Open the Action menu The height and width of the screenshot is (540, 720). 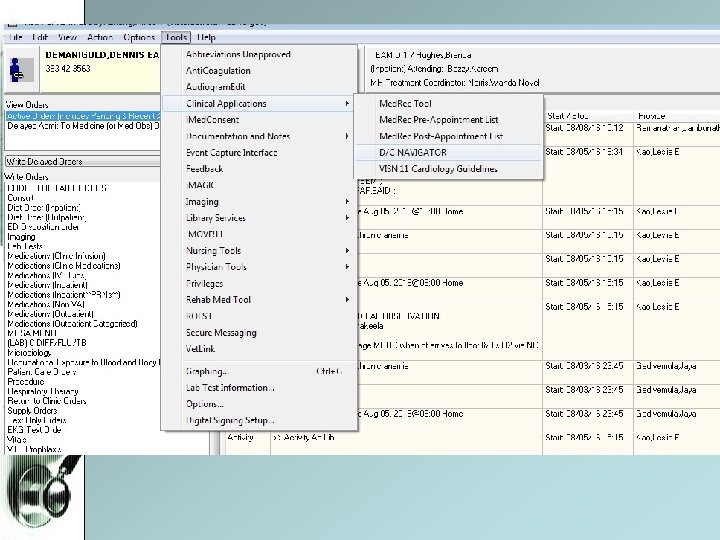pos(100,37)
